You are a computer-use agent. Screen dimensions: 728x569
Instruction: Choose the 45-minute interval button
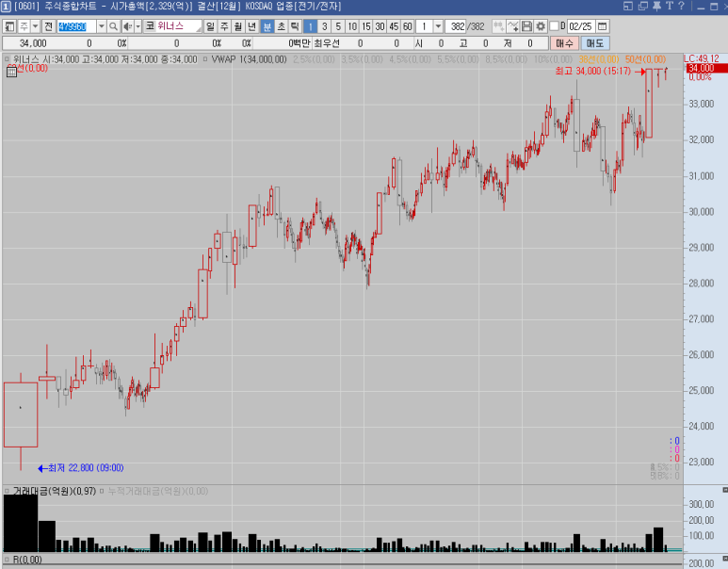click(x=395, y=26)
